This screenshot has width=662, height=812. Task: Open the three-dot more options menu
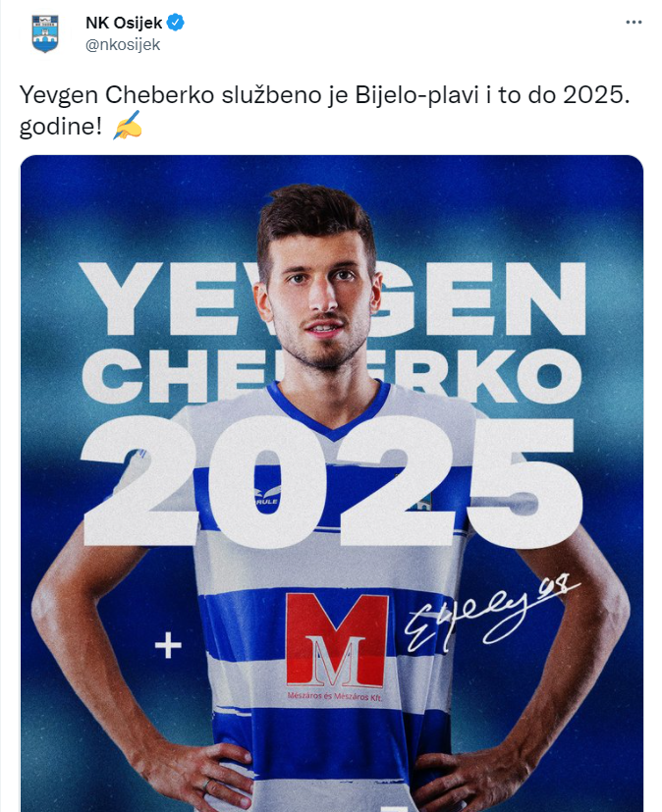click(x=634, y=23)
